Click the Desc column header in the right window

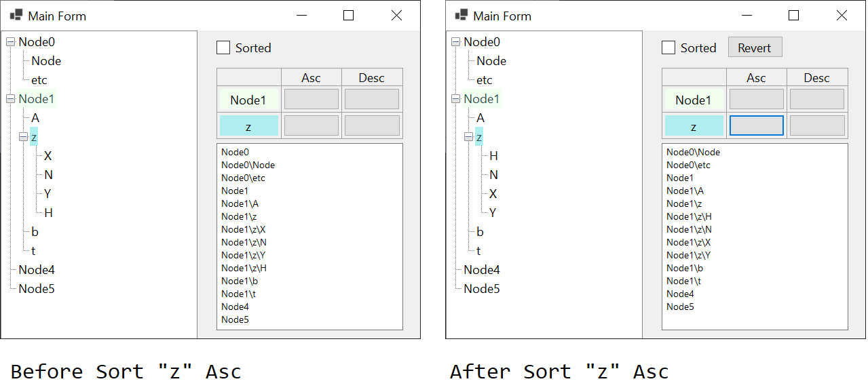coord(817,77)
